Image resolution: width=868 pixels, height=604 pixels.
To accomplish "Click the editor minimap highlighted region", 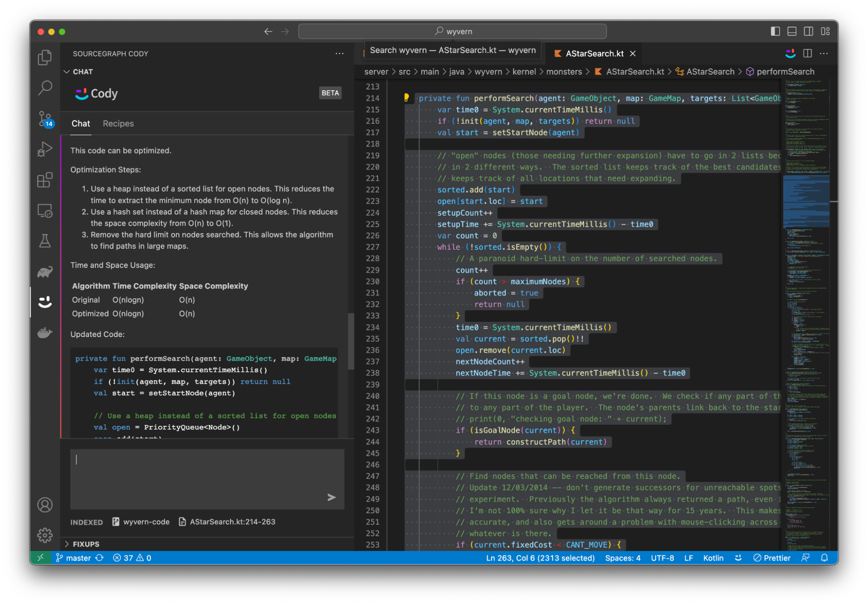I will point(806,201).
